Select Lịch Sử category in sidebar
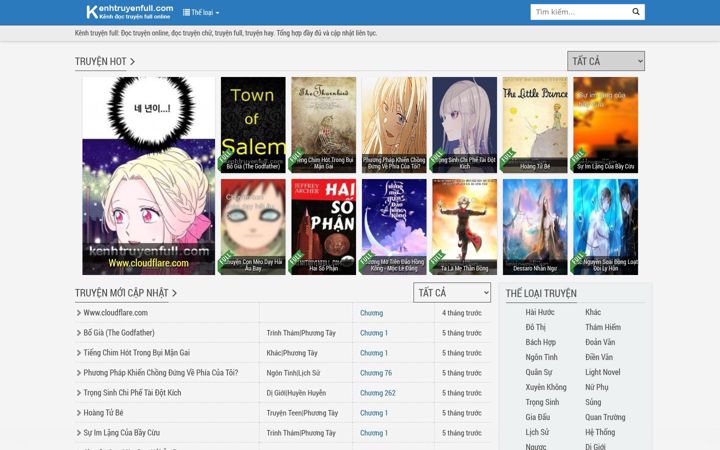Viewport: 720px width, 450px height. (x=537, y=432)
